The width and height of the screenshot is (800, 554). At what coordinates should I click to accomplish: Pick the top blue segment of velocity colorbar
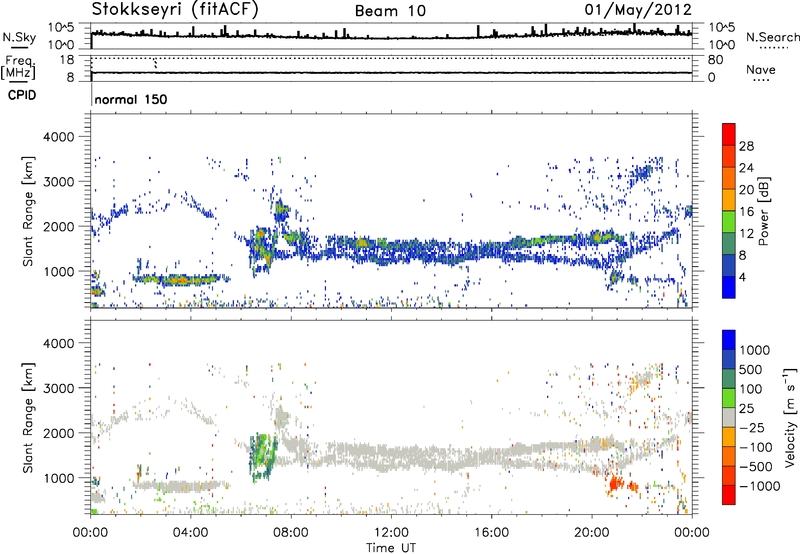[729, 340]
